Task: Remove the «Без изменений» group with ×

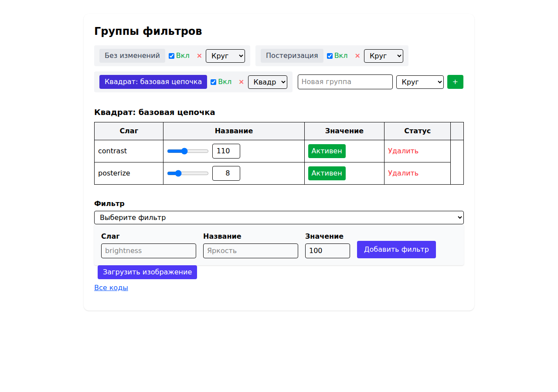Action: (x=199, y=56)
